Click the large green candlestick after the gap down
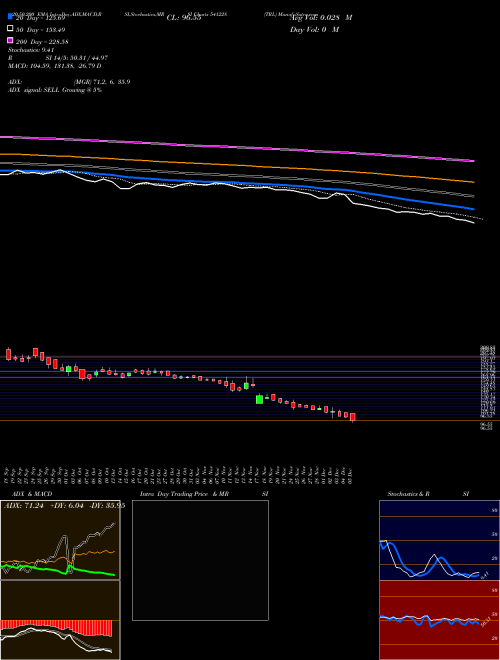Image resolution: width=500 pixels, height=660 pixels. [x=260, y=399]
